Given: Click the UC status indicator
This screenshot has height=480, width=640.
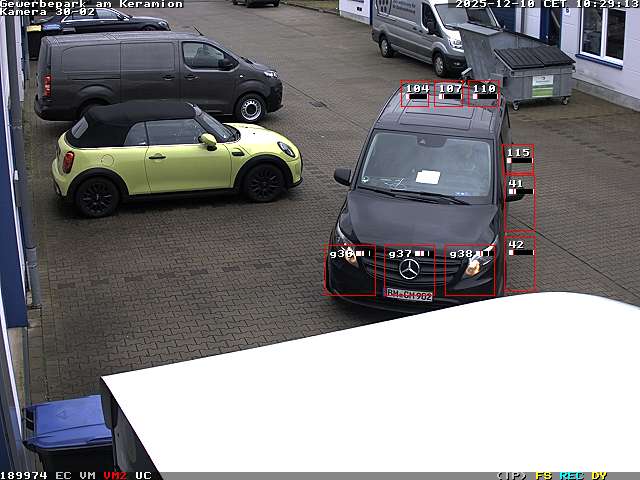Looking at the screenshot, I should [x=143, y=475].
